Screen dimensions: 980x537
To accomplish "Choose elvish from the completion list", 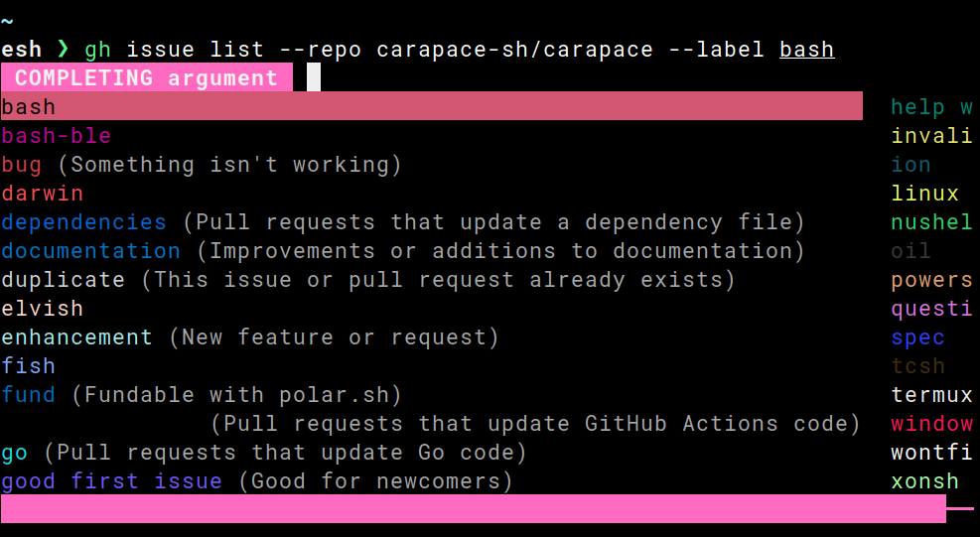I will pos(43,308).
